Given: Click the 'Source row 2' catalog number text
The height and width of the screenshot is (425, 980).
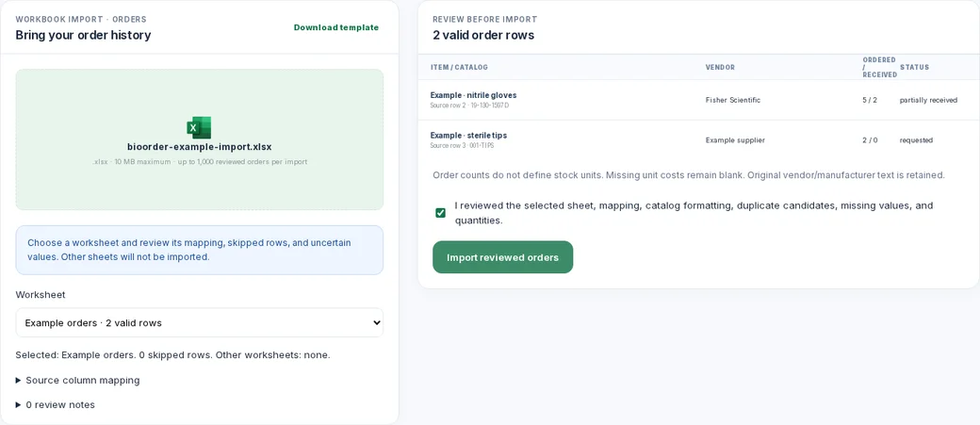Looking at the screenshot, I should 469,106.
